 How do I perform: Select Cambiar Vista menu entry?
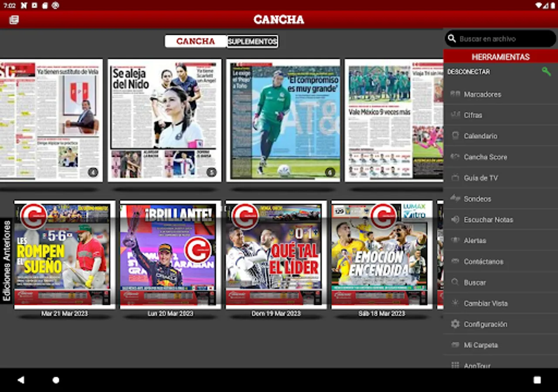pyautogui.click(x=500, y=303)
